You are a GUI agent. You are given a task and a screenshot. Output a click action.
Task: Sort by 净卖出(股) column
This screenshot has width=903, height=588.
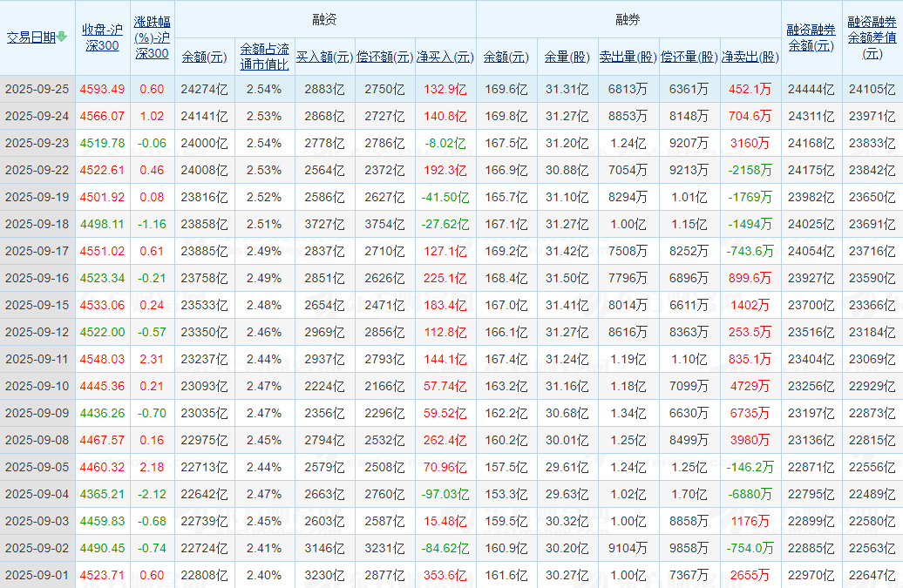[750, 57]
